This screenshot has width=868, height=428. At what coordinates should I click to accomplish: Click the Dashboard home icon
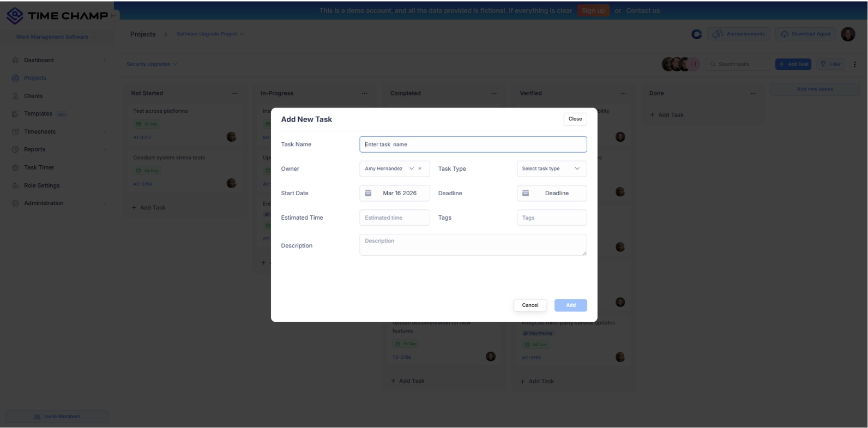click(x=15, y=61)
